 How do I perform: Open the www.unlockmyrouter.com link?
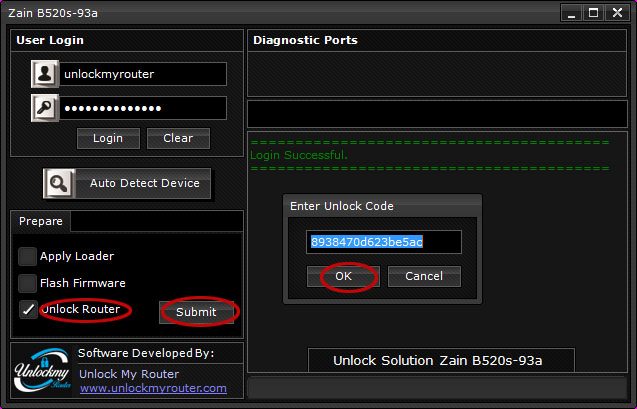coord(153,388)
